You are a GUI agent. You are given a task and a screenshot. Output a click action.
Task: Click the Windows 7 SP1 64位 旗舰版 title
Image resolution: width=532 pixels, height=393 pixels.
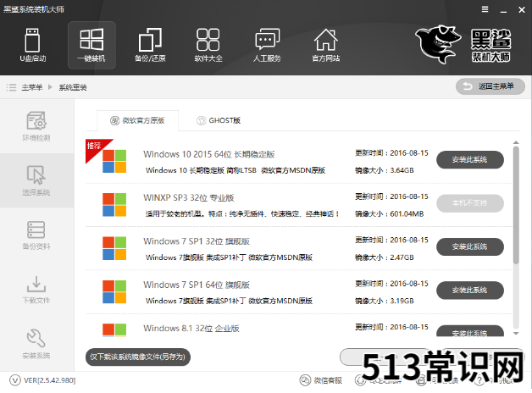coord(197,285)
